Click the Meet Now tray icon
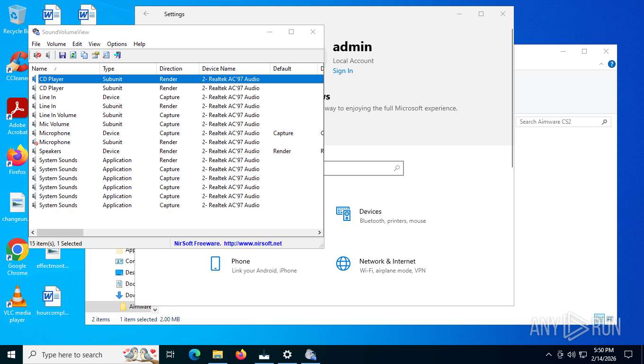This screenshot has width=644, height=364. point(560,355)
